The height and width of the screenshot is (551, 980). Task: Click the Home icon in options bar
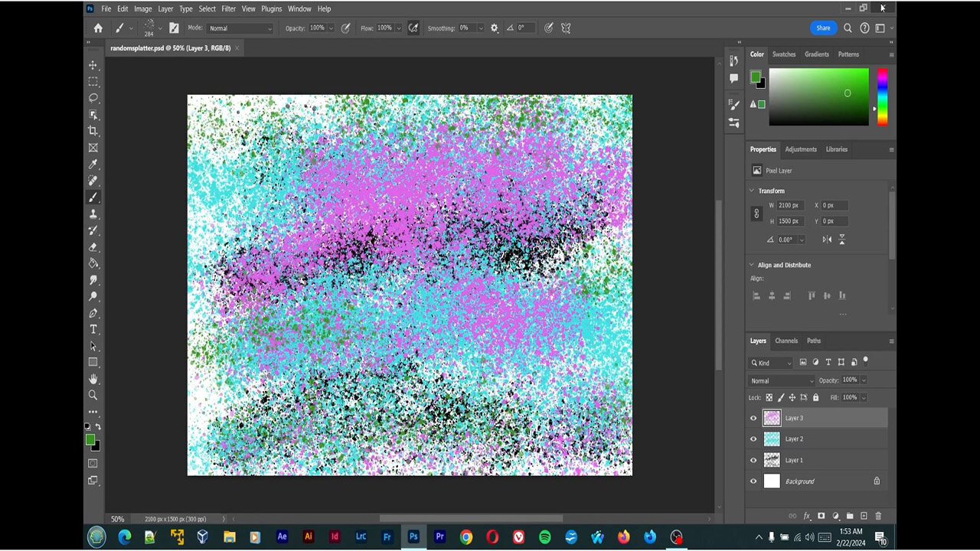(x=98, y=28)
